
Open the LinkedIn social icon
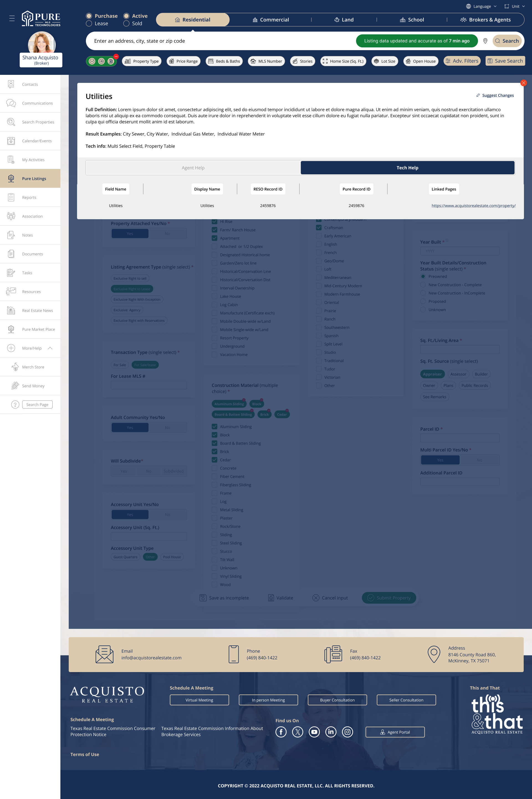tap(331, 732)
